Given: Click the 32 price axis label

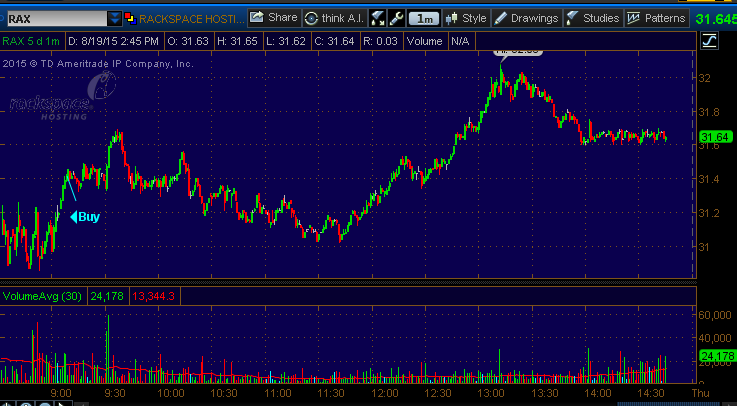Looking at the screenshot, I should 707,78.
